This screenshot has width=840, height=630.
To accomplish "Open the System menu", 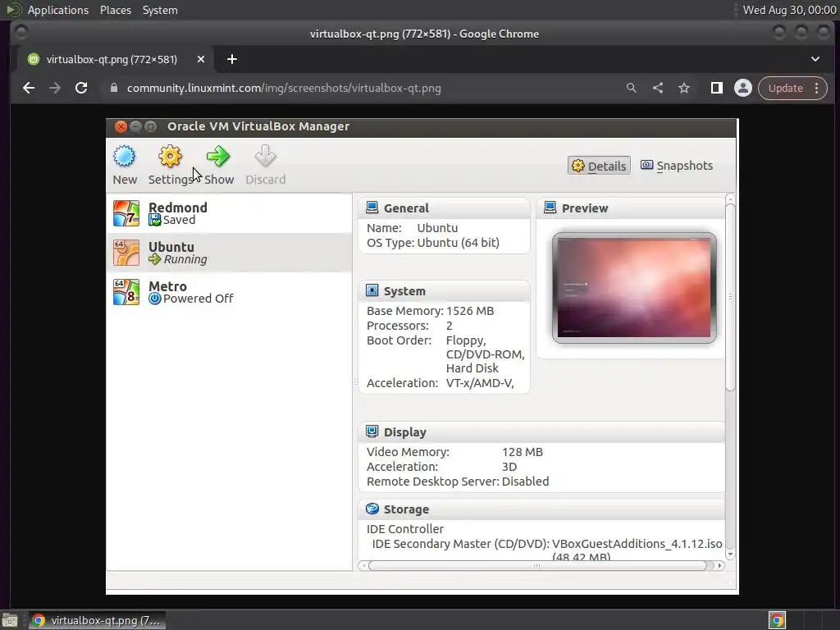I will pos(160,10).
